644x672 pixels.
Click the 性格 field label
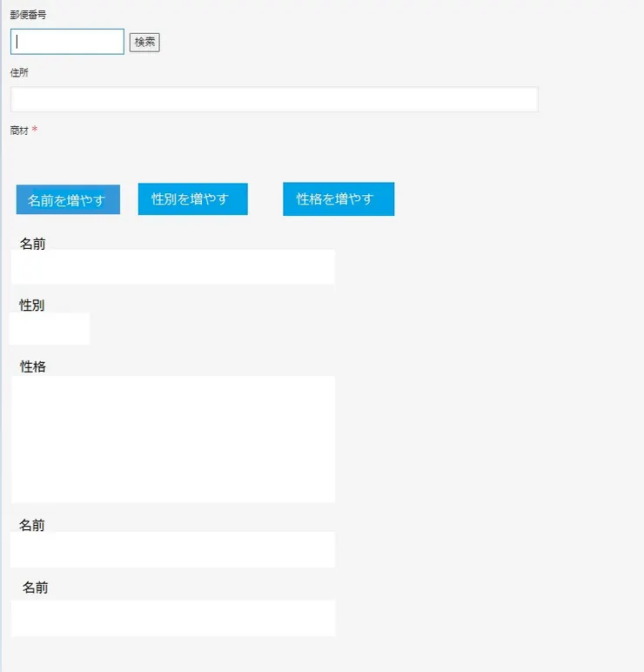(33, 366)
